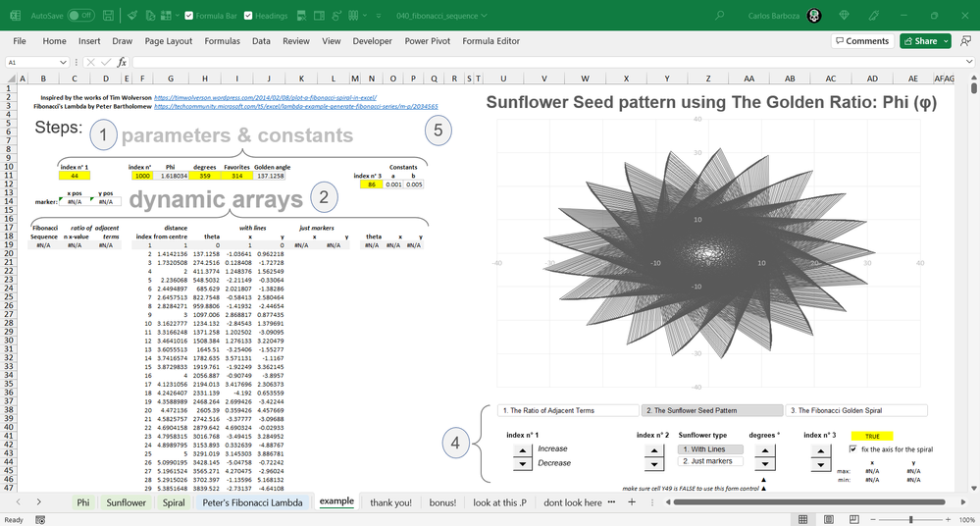Click the sheet-with-x icon beside Headings
The image size is (980, 526).
(301, 16)
